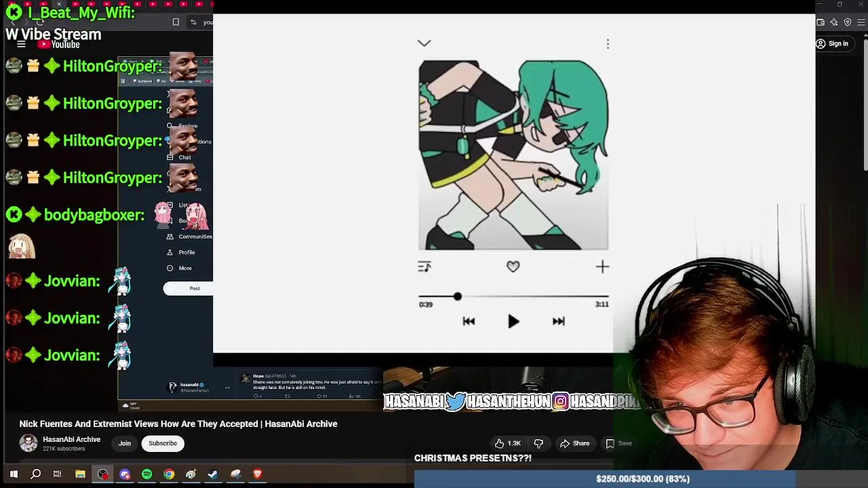
Task: Open Steam from taskbar
Action: [213, 474]
